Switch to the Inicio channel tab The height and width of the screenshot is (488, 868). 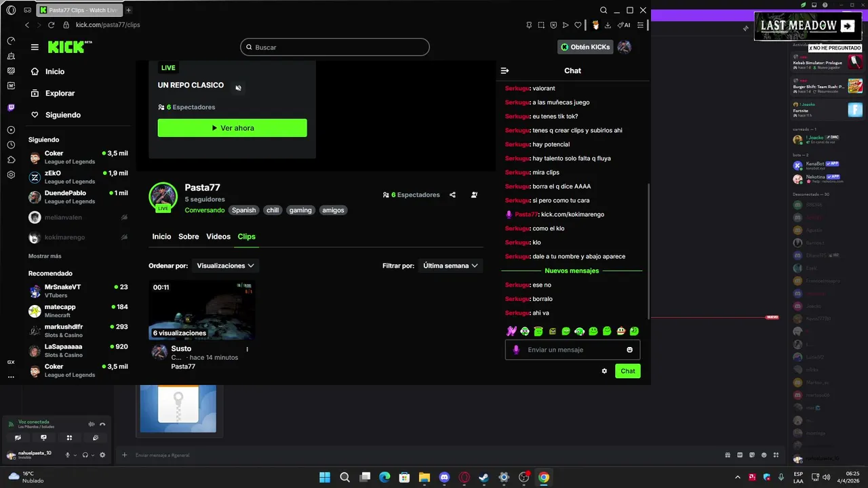click(161, 237)
